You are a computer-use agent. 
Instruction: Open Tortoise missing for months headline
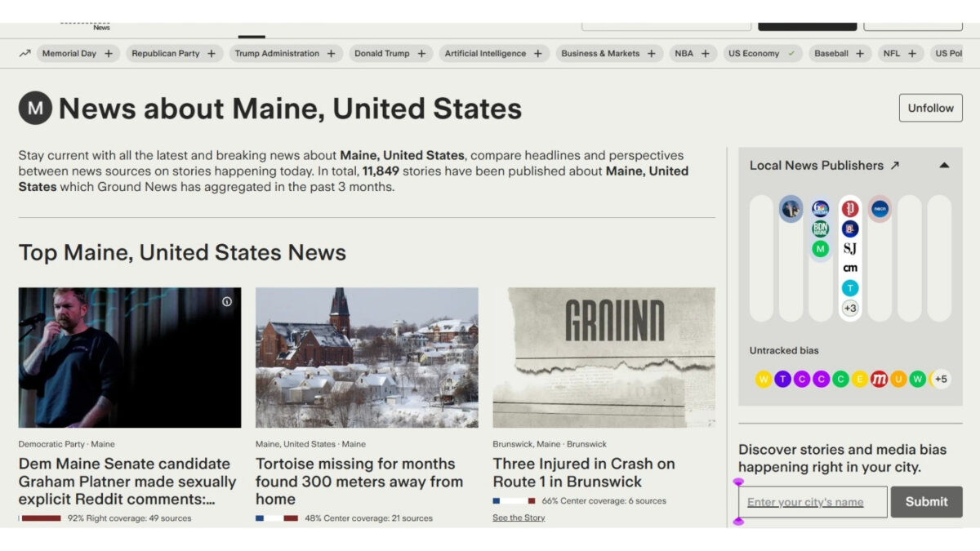click(x=359, y=482)
